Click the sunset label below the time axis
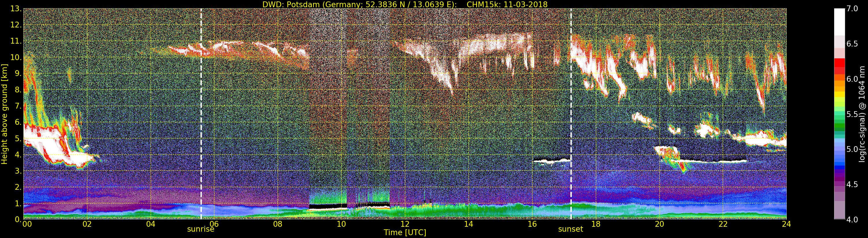The image size is (868, 238). pos(570,229)
